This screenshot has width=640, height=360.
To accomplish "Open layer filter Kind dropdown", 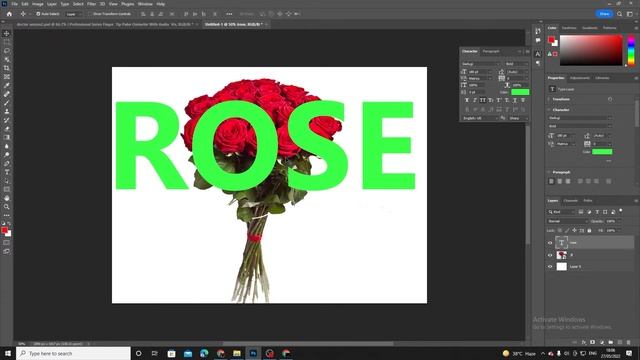I will click(x=560, y=212).
